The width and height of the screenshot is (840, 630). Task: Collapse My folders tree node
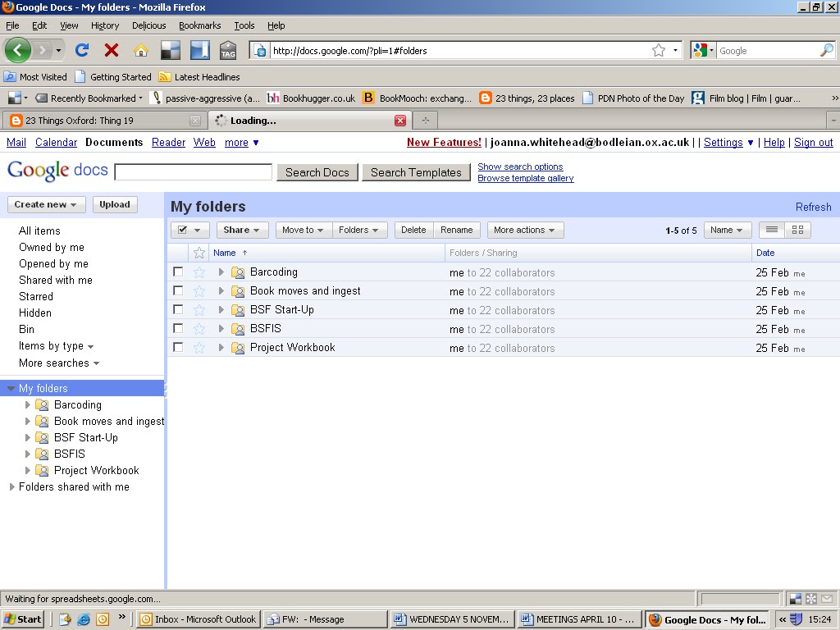pyautogui.click(x=11, y=388)
